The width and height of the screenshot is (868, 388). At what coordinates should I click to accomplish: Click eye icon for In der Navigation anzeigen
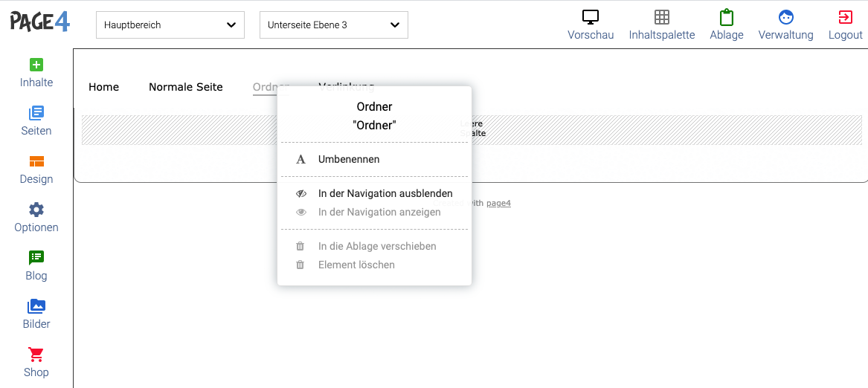point(301,212)
